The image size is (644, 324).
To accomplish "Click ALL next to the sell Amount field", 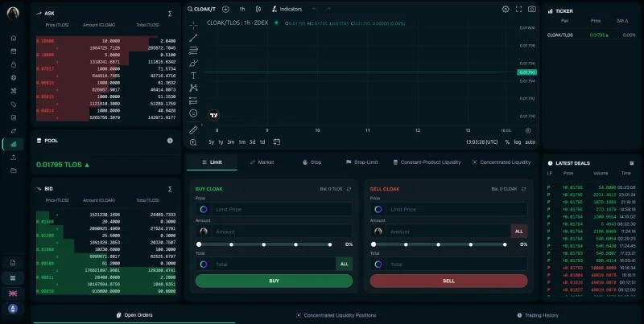I will [519, 232].
